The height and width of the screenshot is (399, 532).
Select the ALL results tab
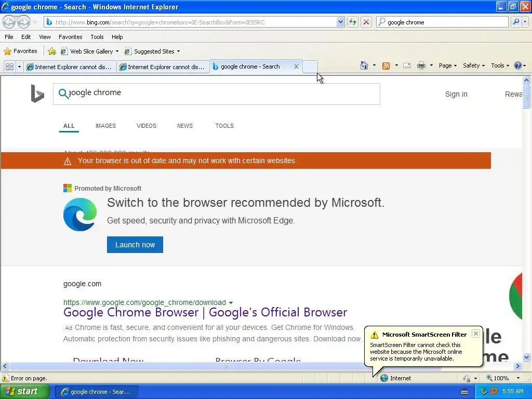pos(69,126)
